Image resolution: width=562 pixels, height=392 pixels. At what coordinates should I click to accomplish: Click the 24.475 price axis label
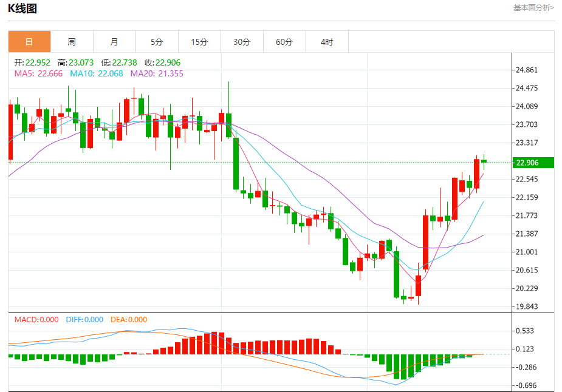click(x=527, y=88)
